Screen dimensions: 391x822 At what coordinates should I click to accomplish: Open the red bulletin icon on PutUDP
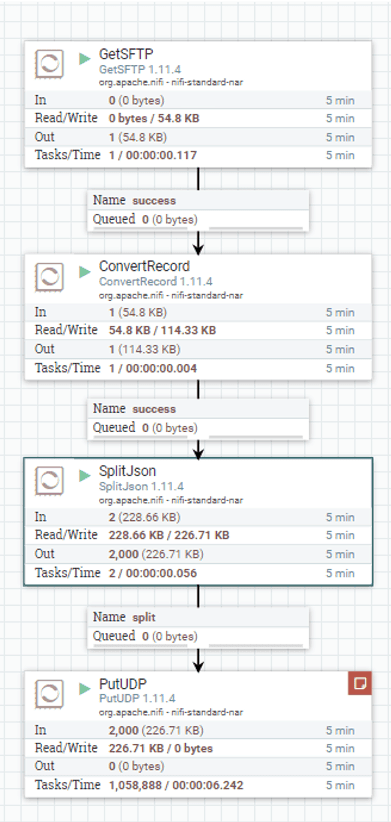[360, 683]
